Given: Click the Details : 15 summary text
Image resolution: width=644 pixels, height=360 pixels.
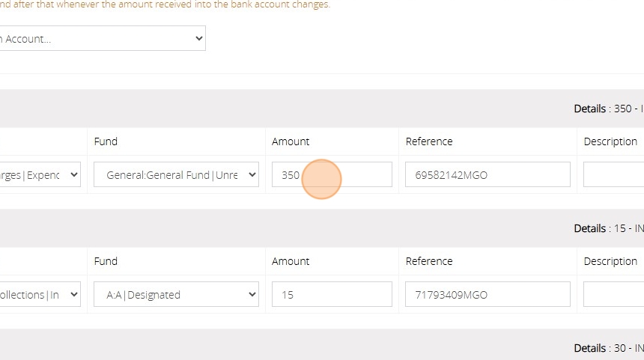Looking at the screenshot, I should coord(608,229).
